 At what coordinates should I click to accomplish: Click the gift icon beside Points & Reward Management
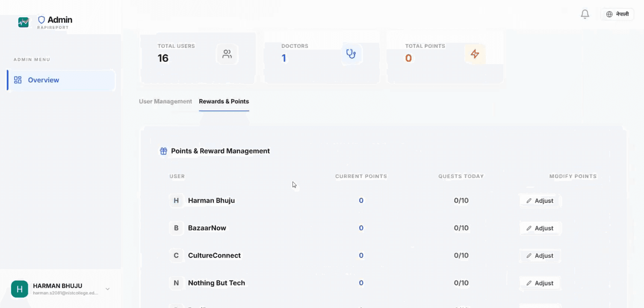pyautogui.click(x=163, y=151)
